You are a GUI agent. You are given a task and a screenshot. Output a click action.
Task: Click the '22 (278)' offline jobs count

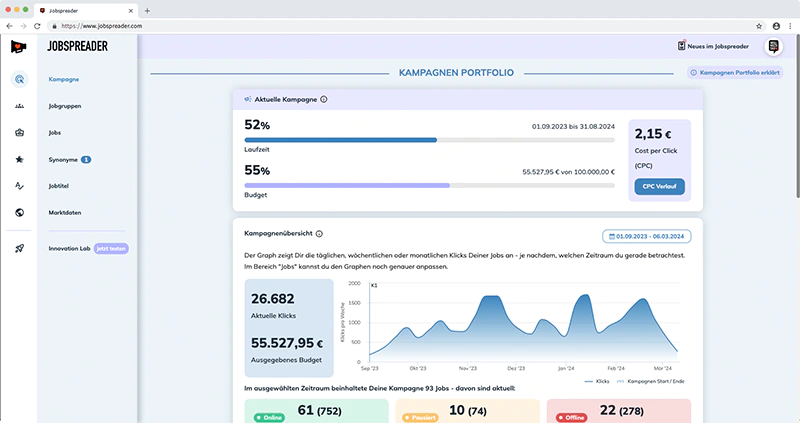pyautogui.click(x=621, y=410)
